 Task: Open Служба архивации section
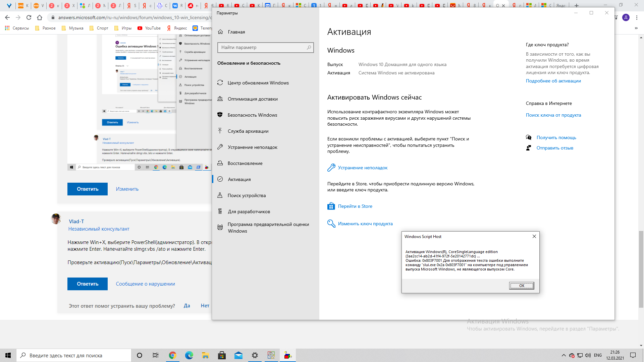pyautogui.click(x=248, y=131)
